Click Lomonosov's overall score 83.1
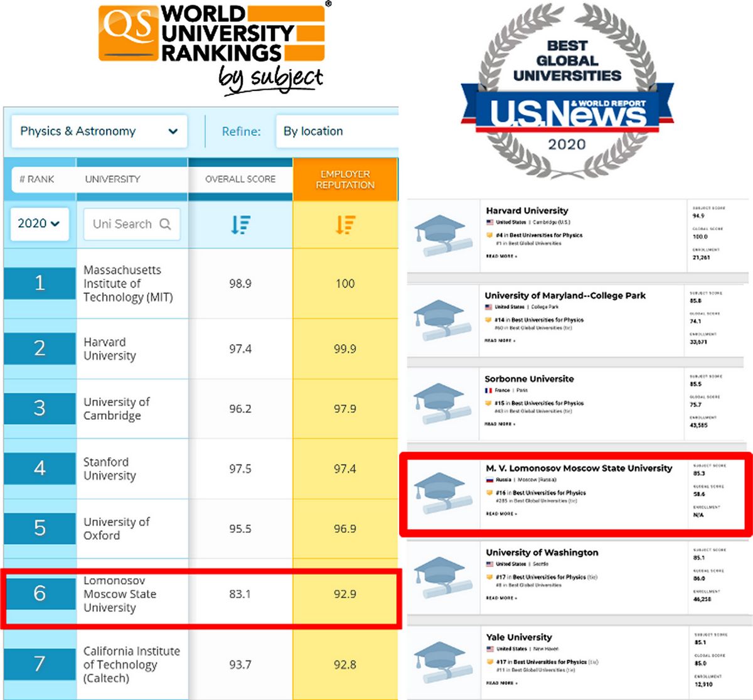The height and width of the screenshot is (700, 753). click(240, 594)
